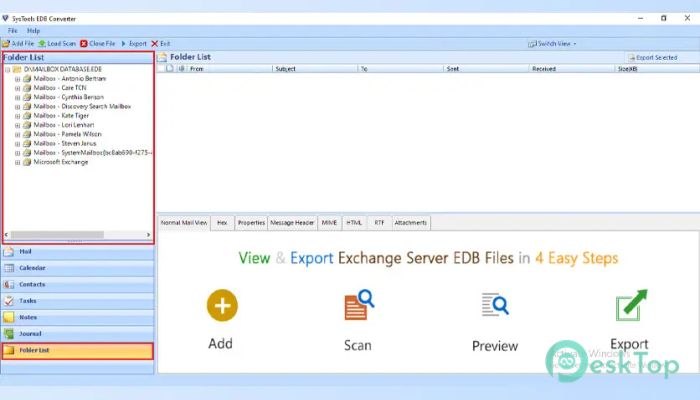Image resolution: width=700 pixels, height=400 pixels.
Task: Switch to the Normal Mail View tab
Action: [184, 223]
